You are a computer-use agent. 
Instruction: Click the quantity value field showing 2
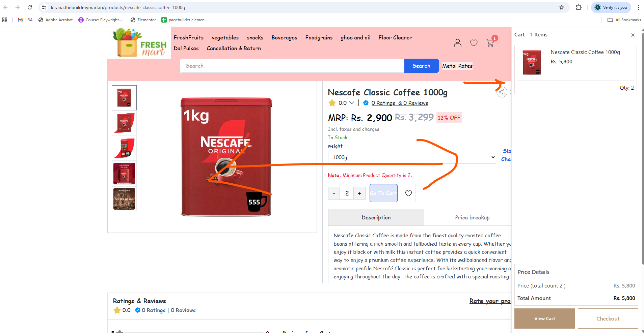pyautogui.click(x=347, y=193)
